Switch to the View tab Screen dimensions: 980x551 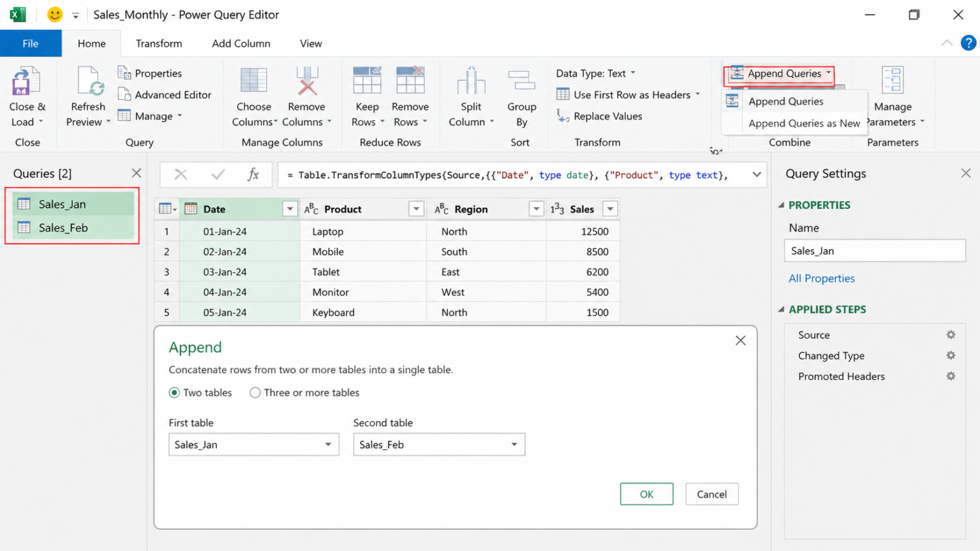pos(311,43)
